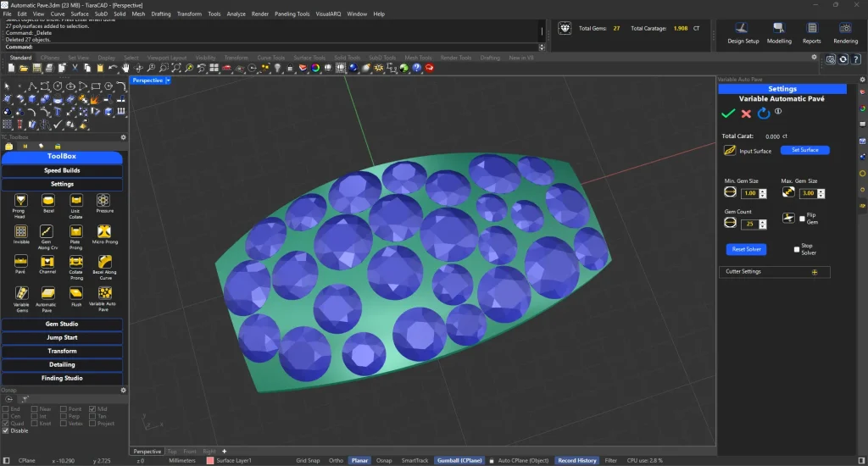This screenshot has width=868, height=466.
Task: Select the Prong Head tool
Action: [20, 201]
